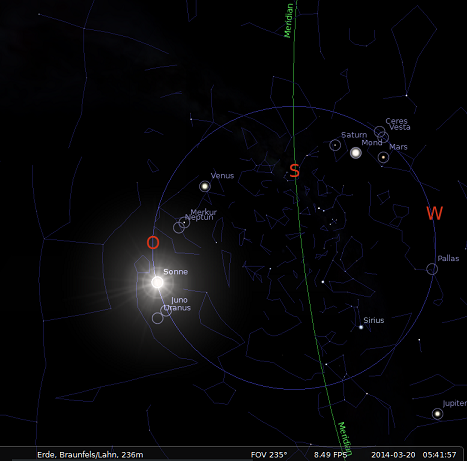467x465 pixels.
Task: Click the star Sirius
Action: 361,327
